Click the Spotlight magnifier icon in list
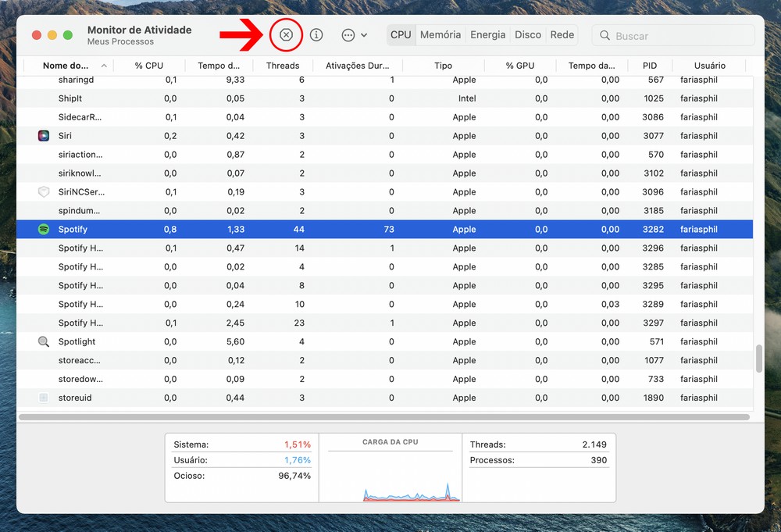The width and height of the screenshot is (781, 532). click(44, 342)
